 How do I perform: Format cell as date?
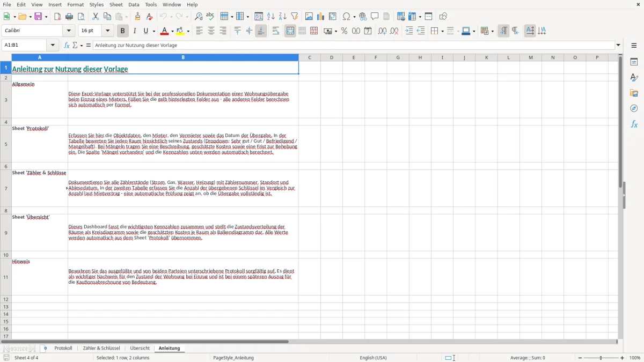pos(368,31)
